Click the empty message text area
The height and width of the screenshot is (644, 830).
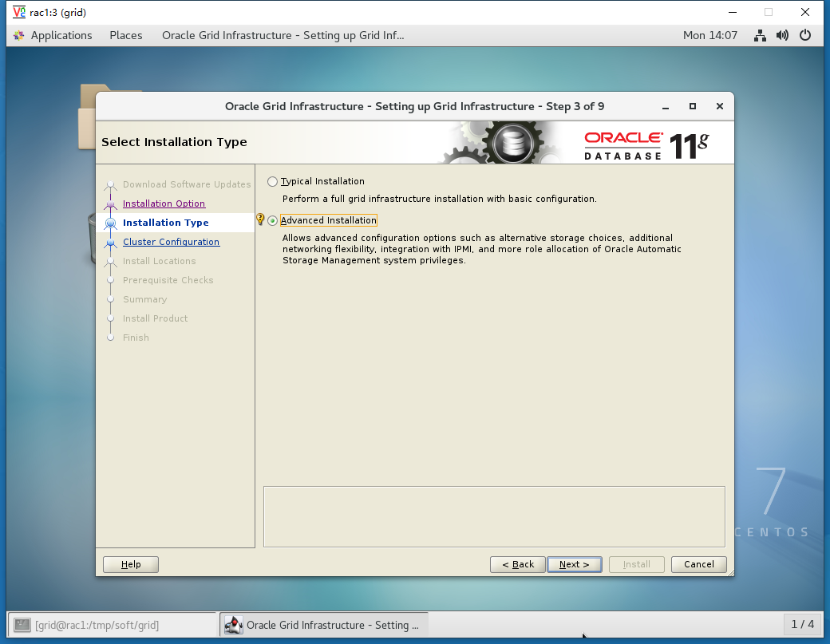coord(494,516)
